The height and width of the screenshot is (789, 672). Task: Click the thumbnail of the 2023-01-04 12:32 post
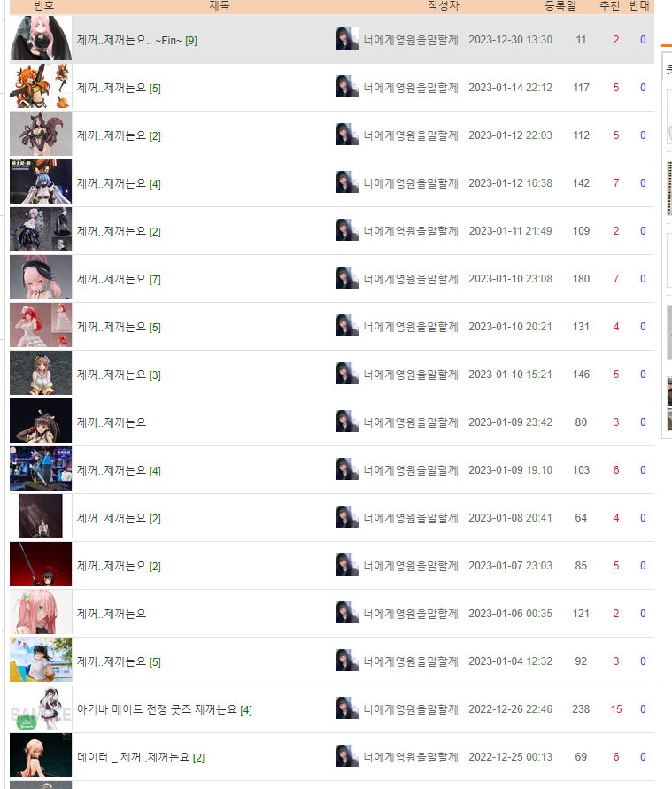41,660
